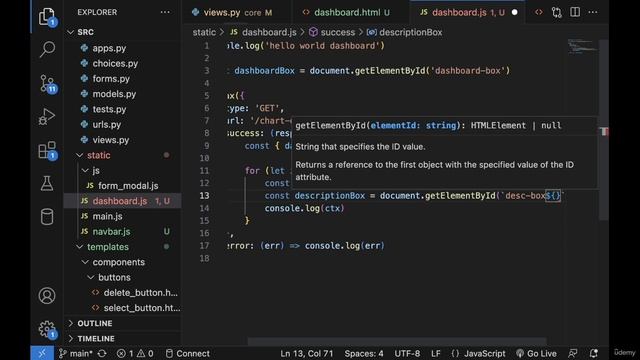Open editor more actions ellipsis
The image size is (640, 360).
pyautogui.click(x=593, y=12)
